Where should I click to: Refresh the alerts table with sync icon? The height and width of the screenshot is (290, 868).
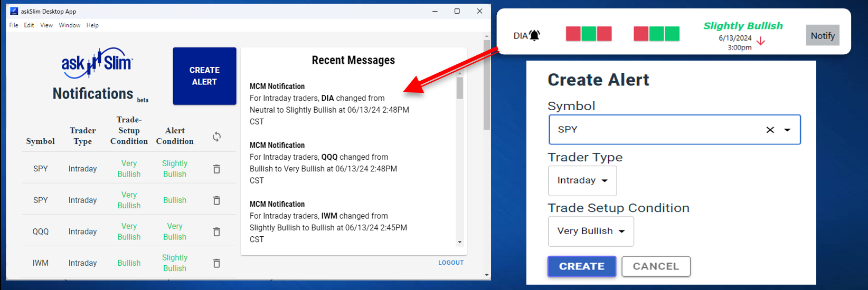[x=216, y=137]
